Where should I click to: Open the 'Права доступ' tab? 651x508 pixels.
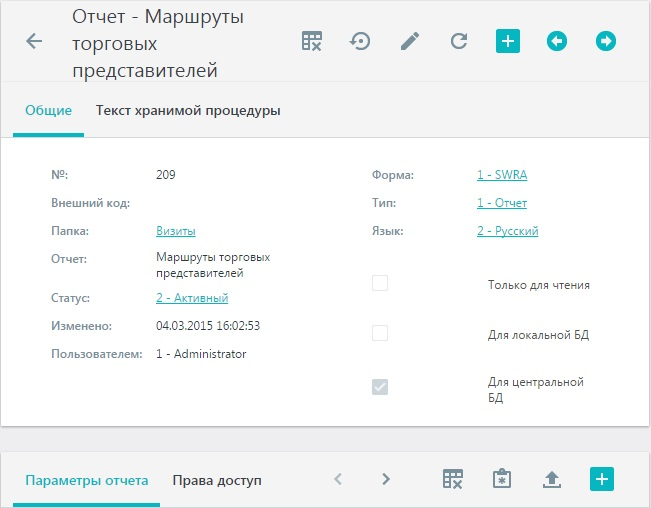click(x=217, y=481)
